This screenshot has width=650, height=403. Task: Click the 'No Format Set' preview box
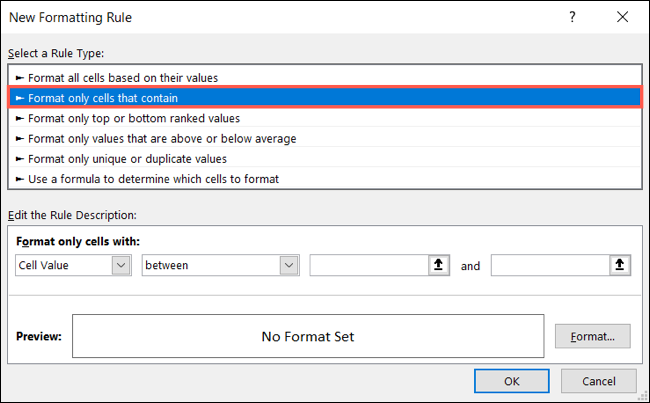tap(308, 337)
